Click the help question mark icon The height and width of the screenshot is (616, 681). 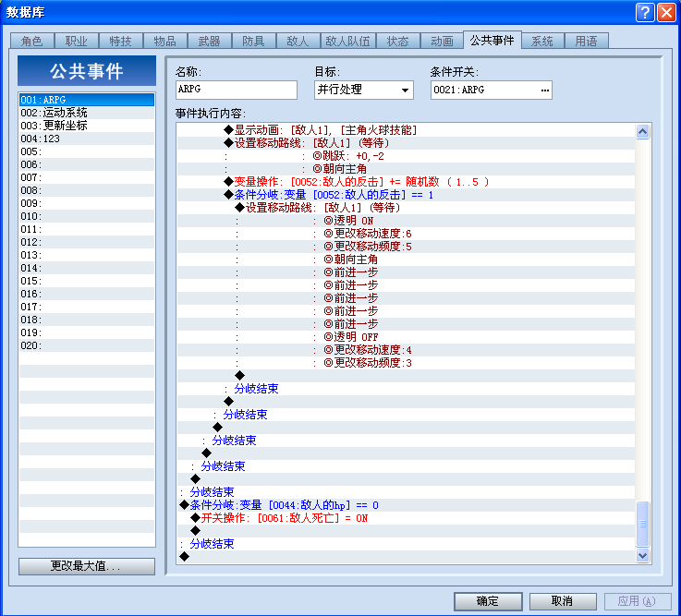[x=645, y=12]
